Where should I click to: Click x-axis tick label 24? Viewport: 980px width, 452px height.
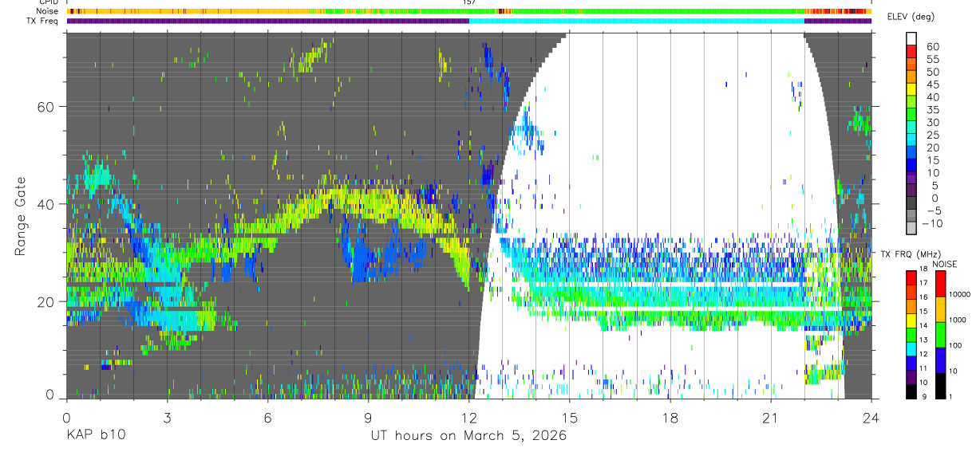(871, 418)
